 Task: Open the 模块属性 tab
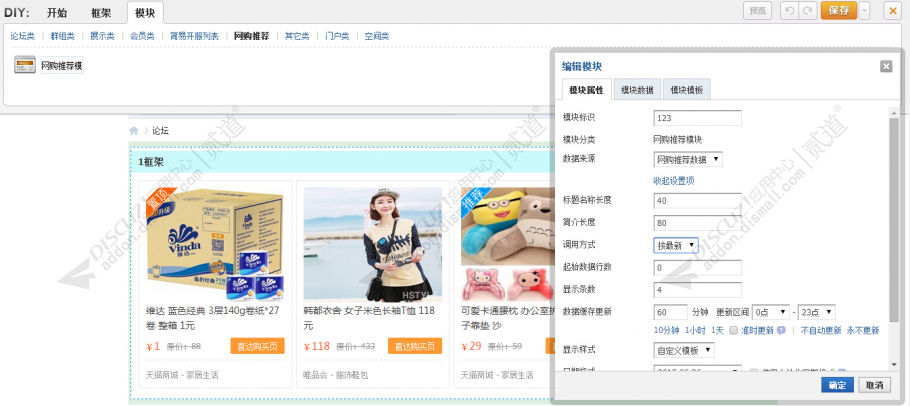(x=587, y=90)
